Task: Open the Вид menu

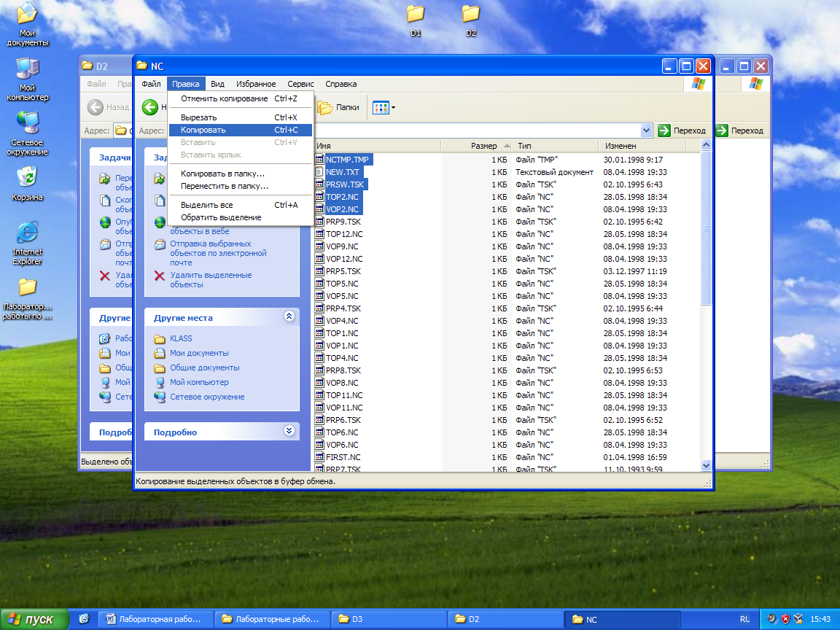Action: [x=217, y=84]
